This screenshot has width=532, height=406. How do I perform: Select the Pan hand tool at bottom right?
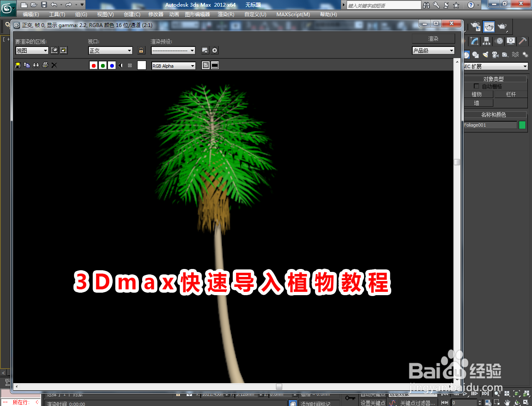click(x=507, y=403)
